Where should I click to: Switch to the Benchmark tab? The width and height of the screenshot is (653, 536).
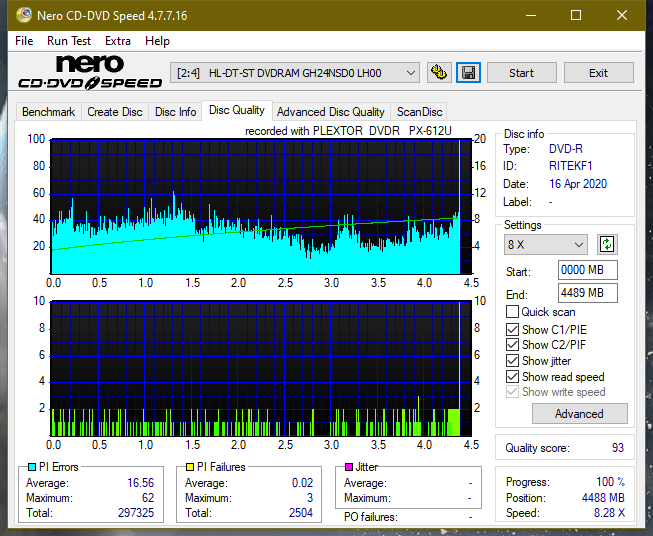click(48, 112)
